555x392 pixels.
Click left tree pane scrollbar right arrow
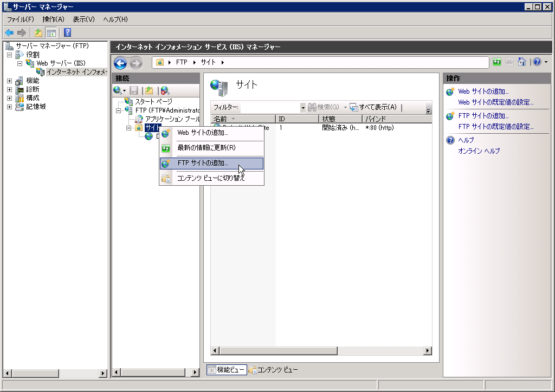pyautogui.click(x=103, y=373)
